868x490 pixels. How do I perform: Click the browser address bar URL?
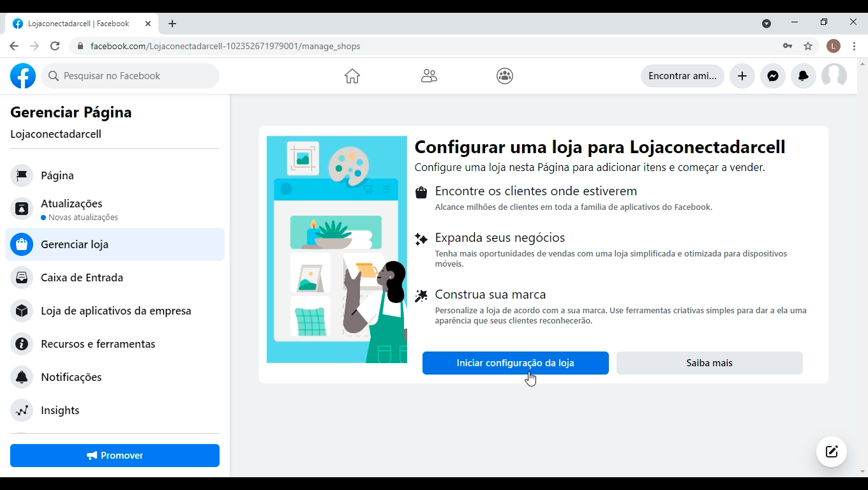(x=225, y=46)
